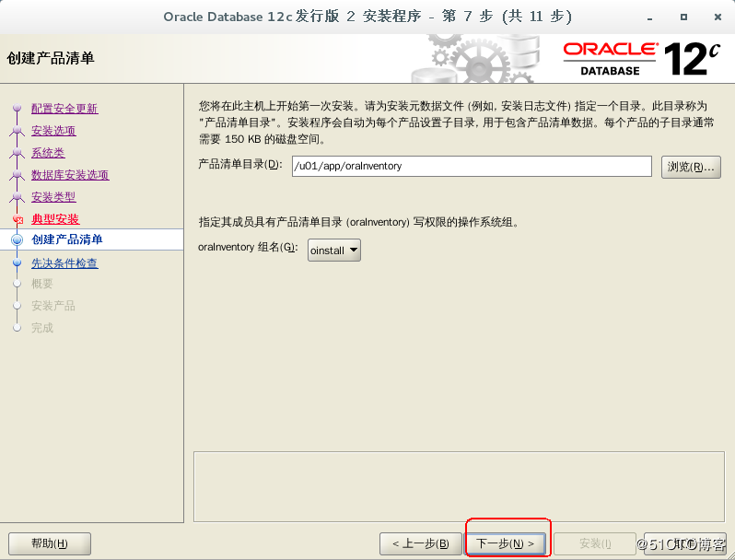Click the message area at the bottom
Screen dimensions: 735x560
(x=459, y=486)
